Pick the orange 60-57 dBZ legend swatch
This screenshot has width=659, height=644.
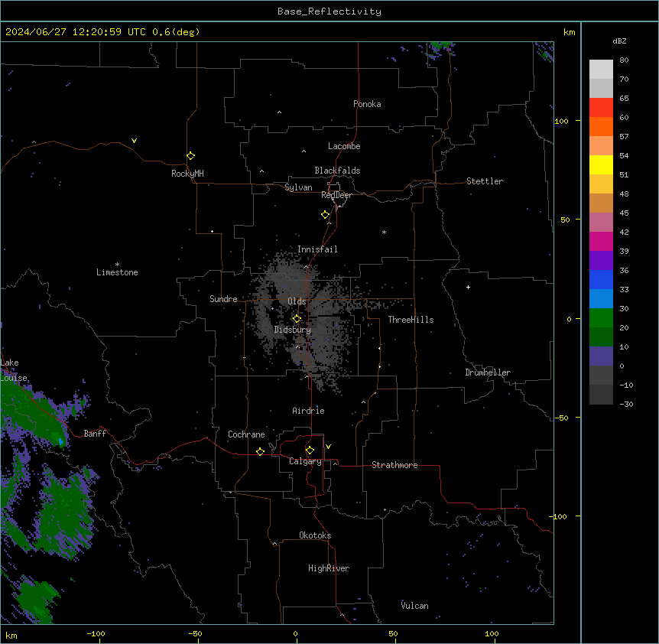coord(601,126)
